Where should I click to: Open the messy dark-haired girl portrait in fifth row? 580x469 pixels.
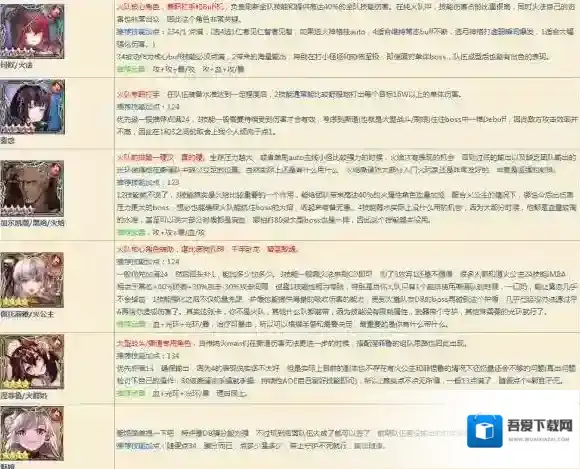click(32, 362)
